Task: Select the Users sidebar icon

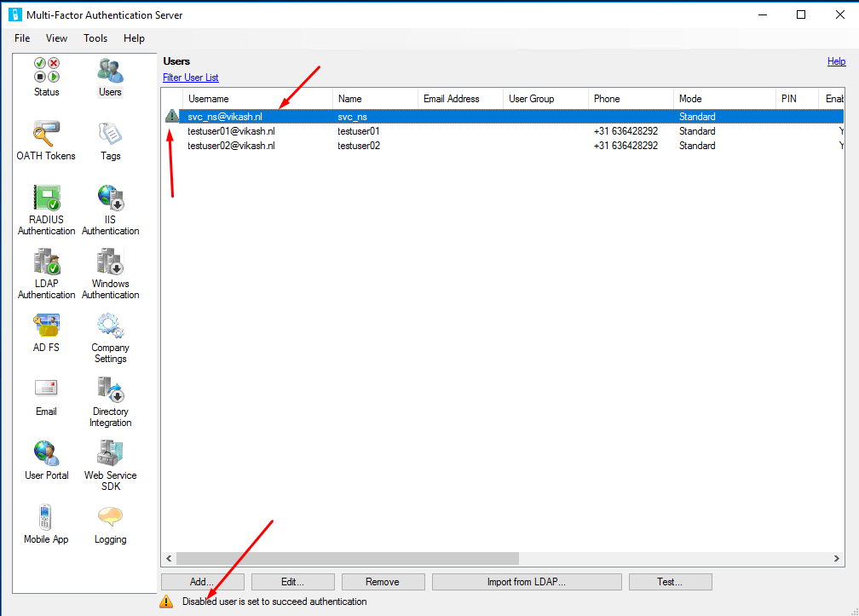Action: click(110, 70)
